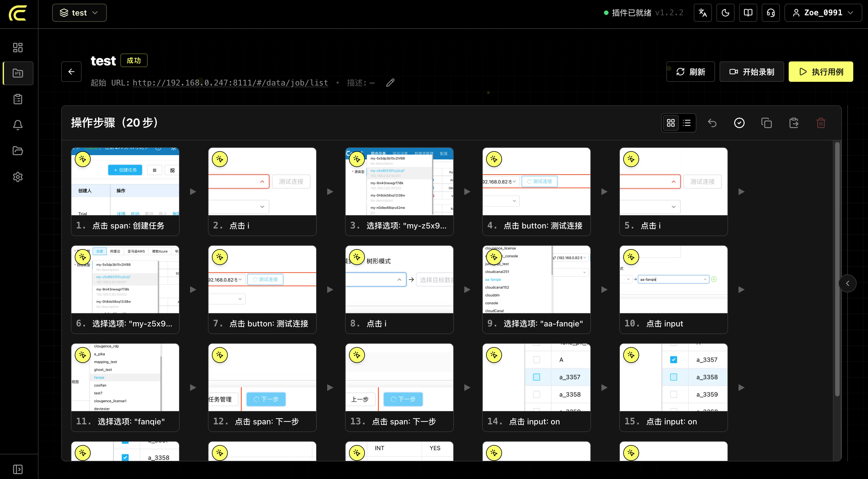Click the yellow C logo
Image resolution: width=868 pixels, height=479 pixels.
click(18, 13)
